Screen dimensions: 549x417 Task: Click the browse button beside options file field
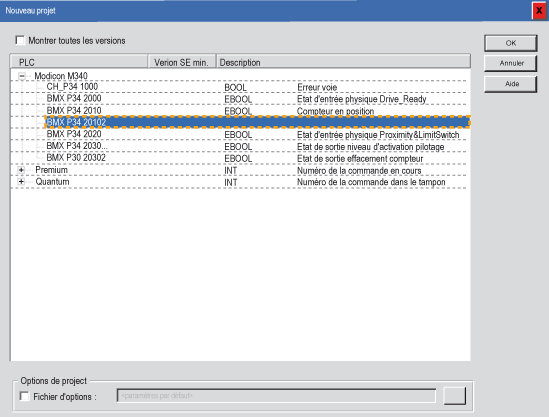[454, 396]
